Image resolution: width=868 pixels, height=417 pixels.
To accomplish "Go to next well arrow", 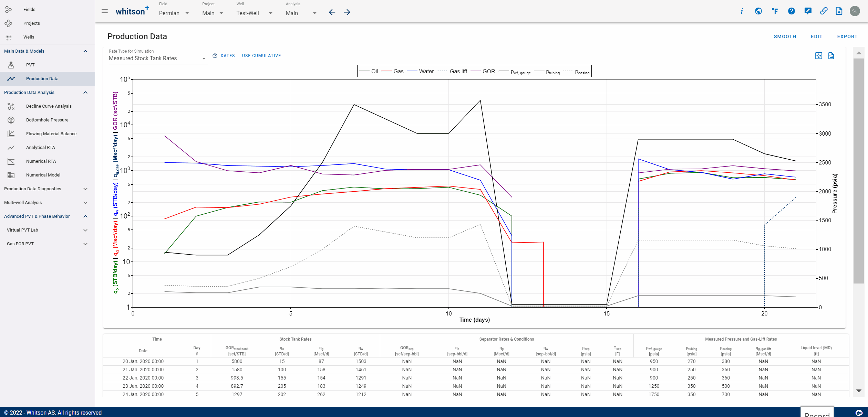I will pyautogui.click(x=347, y=12).
